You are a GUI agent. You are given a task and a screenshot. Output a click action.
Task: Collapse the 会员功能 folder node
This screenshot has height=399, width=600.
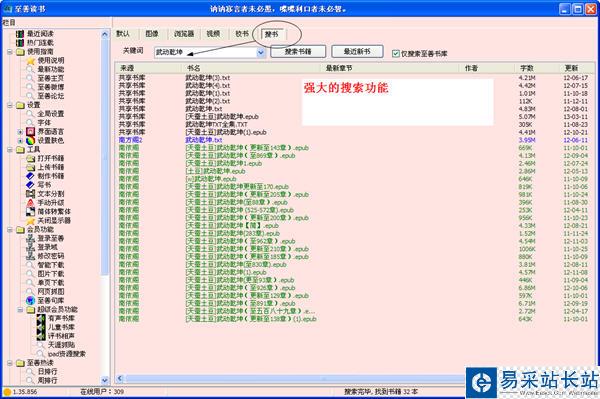click(10, 230)
